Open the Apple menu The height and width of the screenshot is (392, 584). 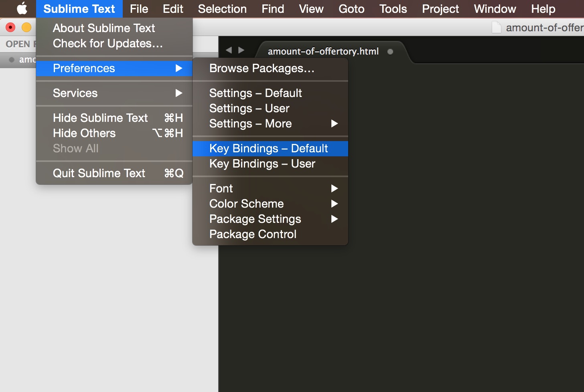[x=22, y=8]
